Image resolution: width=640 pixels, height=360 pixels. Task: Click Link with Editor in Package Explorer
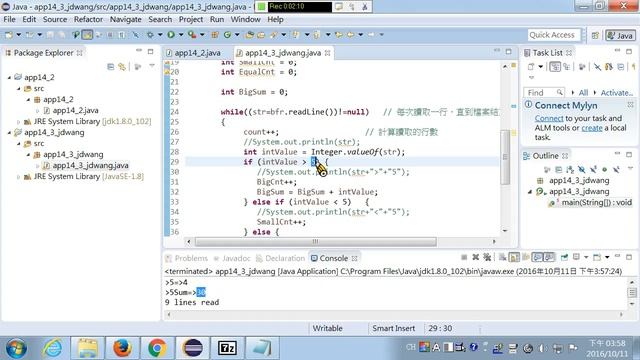pos(122,67)
